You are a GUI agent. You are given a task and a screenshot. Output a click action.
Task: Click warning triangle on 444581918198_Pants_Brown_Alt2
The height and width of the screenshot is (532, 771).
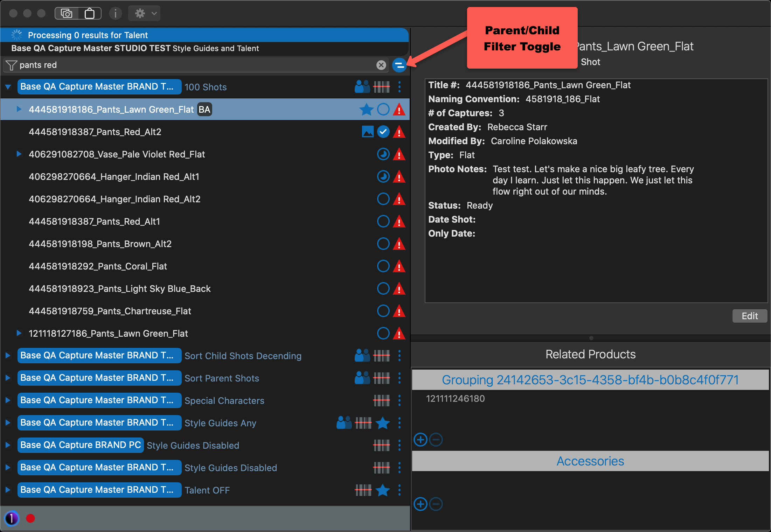399,244
